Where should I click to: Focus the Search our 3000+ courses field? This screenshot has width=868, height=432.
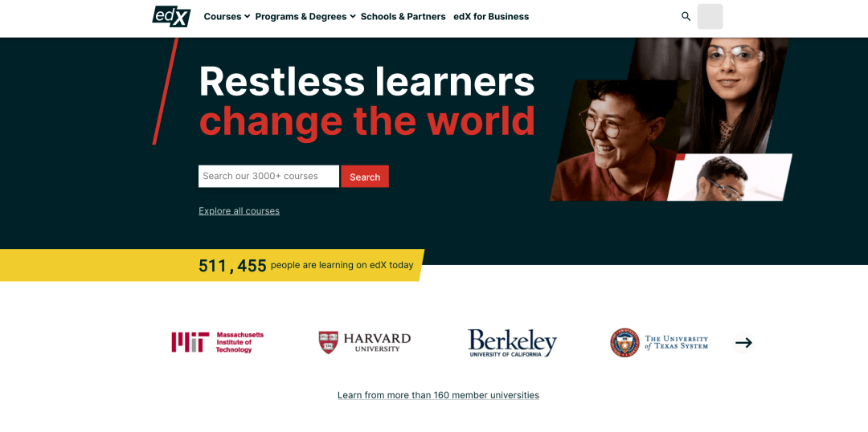pyautogui.click(x=268, y=177)
